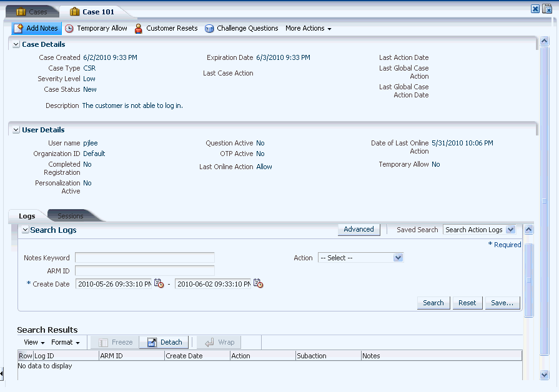
Task: Select the Temporary Allow clock icon
Action: coord(69,28)
